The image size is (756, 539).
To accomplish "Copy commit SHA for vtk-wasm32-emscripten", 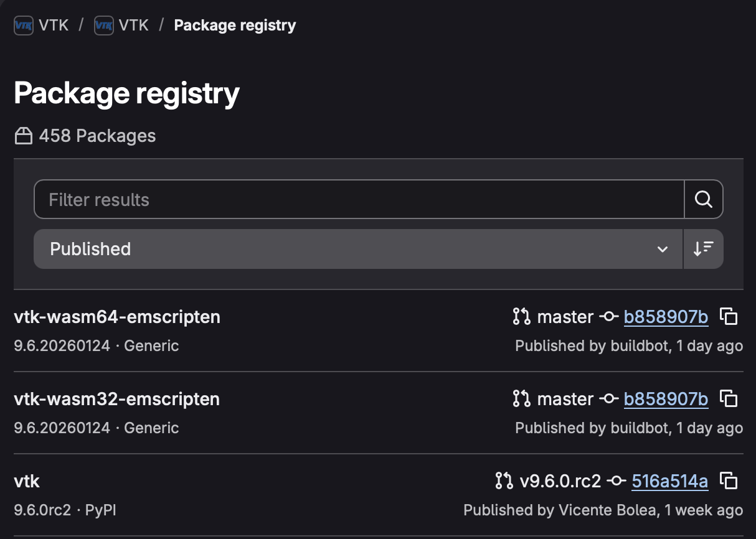I will coord(729,399).
